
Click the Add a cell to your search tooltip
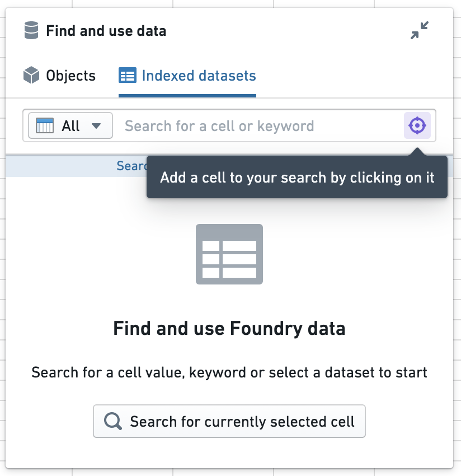(x=297, y=178)
